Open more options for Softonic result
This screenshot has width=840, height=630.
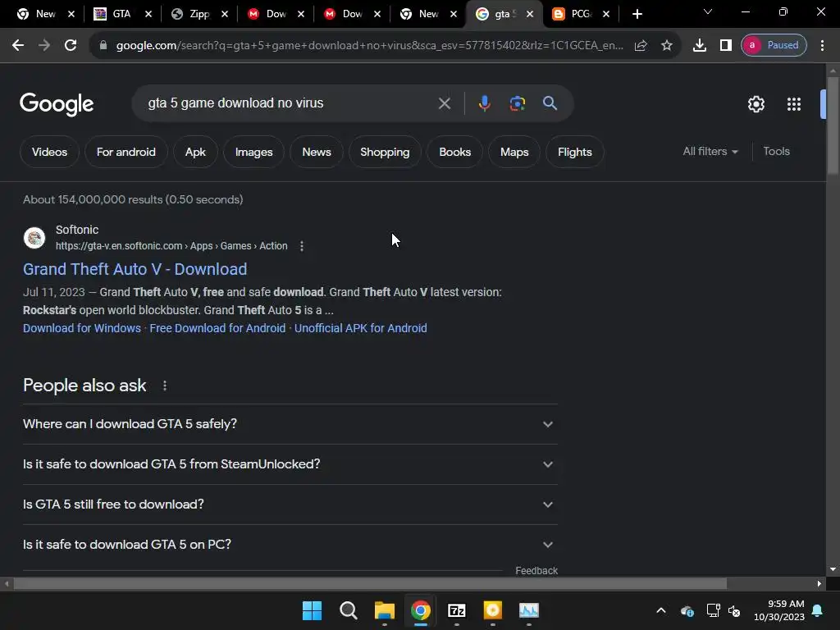302,246
